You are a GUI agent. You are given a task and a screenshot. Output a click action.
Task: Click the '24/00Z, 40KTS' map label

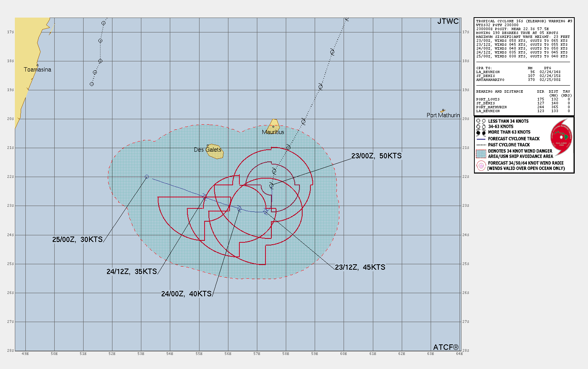(186, 294)
